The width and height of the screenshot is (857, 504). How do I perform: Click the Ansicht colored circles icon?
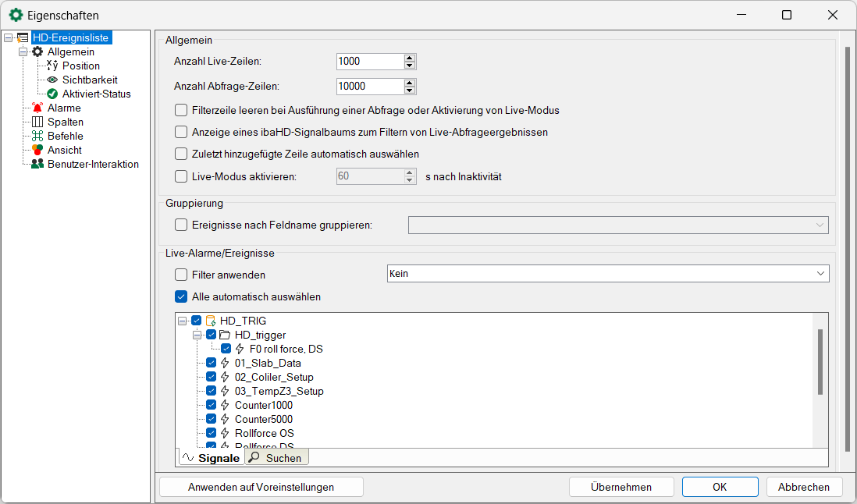[37, 151]
